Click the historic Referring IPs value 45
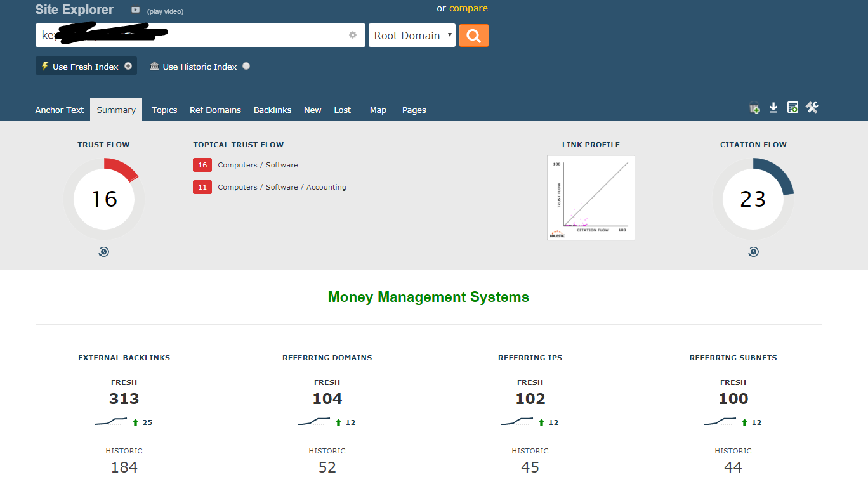 pyautogui.click(x=530, y=467)
